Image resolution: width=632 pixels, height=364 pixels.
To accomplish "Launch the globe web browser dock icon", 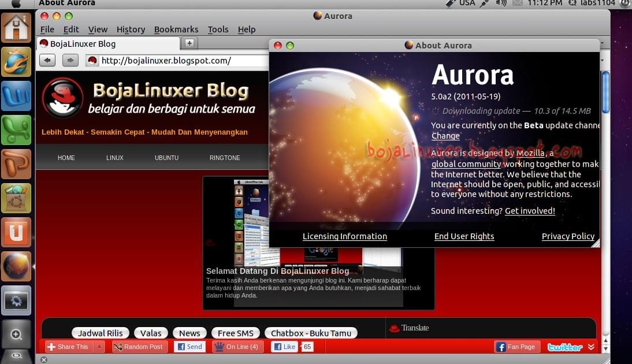I will pos(16,62).
